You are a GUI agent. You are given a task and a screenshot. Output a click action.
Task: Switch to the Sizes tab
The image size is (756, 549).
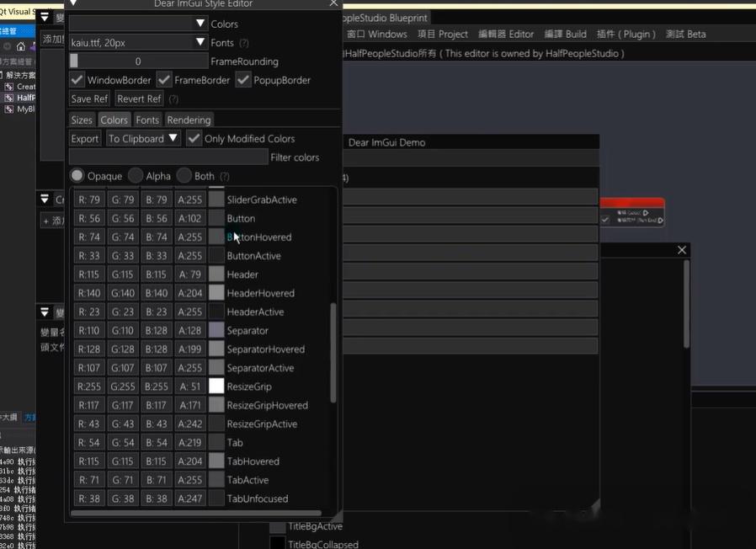(81, 120)
